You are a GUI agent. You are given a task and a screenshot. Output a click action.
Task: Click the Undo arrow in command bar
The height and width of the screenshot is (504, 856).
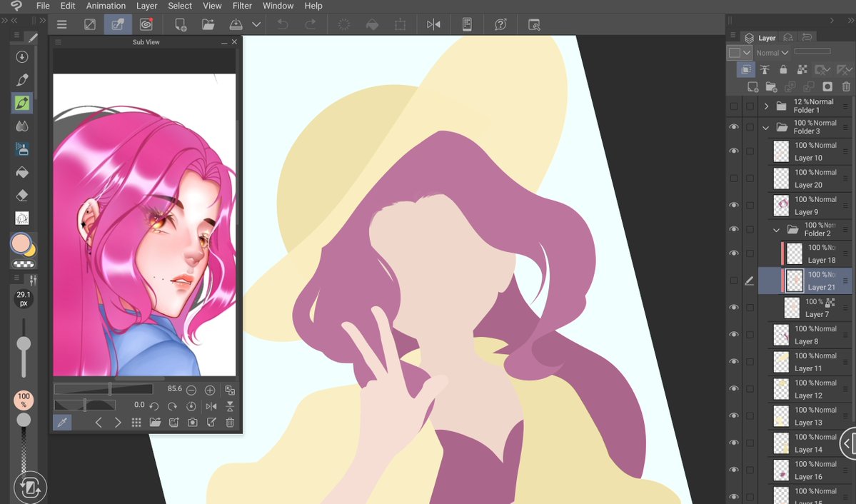283,24
